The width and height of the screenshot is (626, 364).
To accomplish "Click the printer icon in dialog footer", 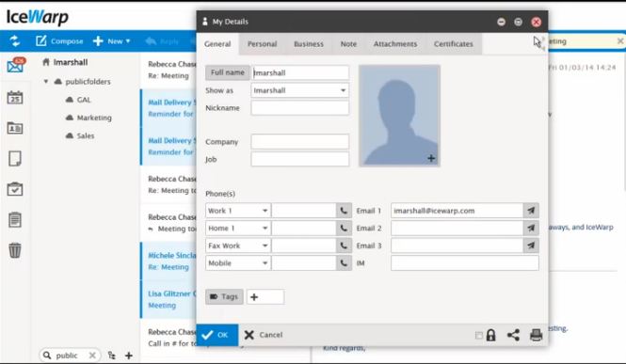I will coord(536,335).
